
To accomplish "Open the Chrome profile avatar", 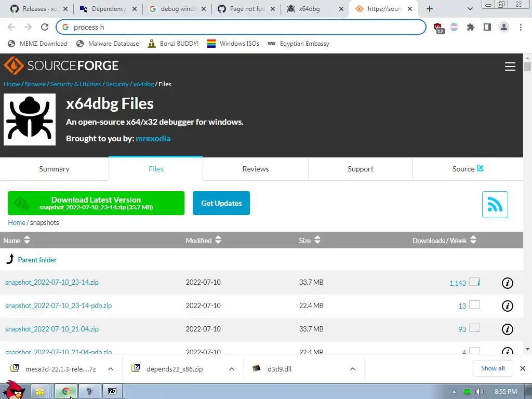I will [504, 27].
